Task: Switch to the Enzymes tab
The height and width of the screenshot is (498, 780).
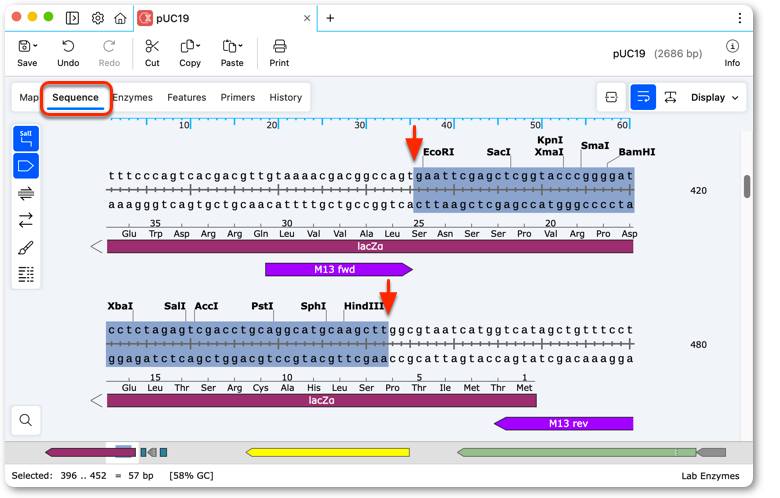Action: click(132, 98)
